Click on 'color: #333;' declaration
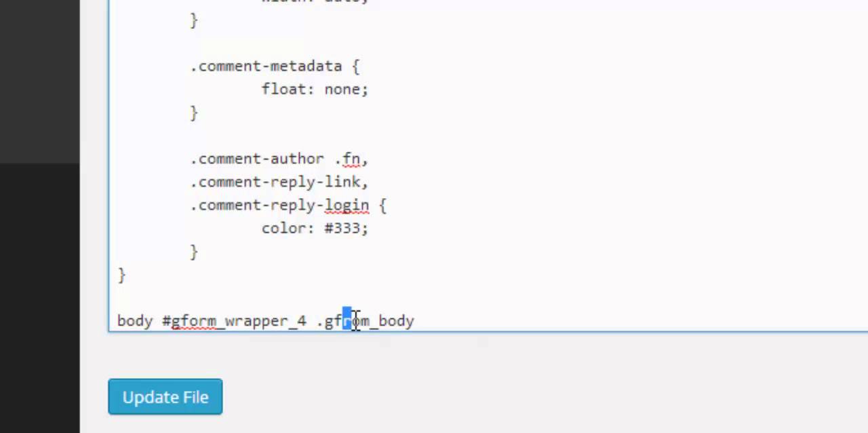868x433 pixels. (315, 229)
